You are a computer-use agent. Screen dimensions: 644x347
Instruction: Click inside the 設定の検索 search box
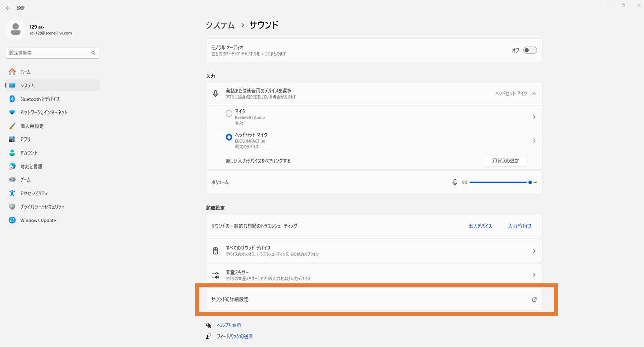click(53, 53)
